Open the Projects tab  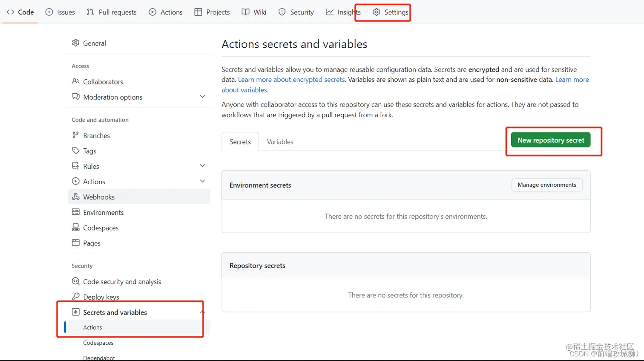(212, 12)
